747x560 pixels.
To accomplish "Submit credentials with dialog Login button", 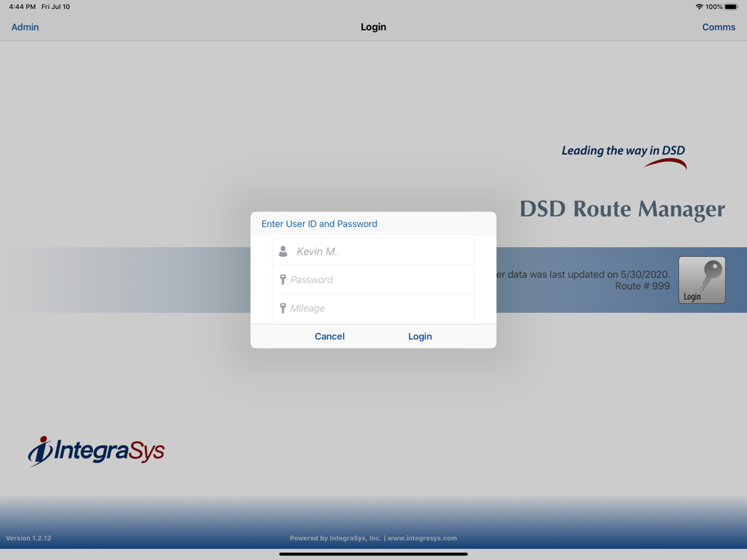I will click(420, 336).
